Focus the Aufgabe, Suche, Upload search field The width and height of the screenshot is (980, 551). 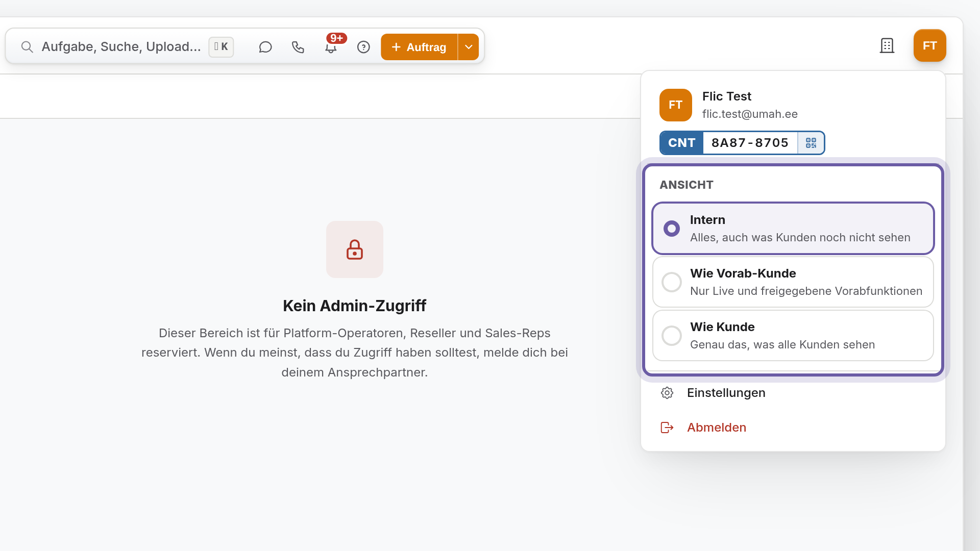point(120,47)
